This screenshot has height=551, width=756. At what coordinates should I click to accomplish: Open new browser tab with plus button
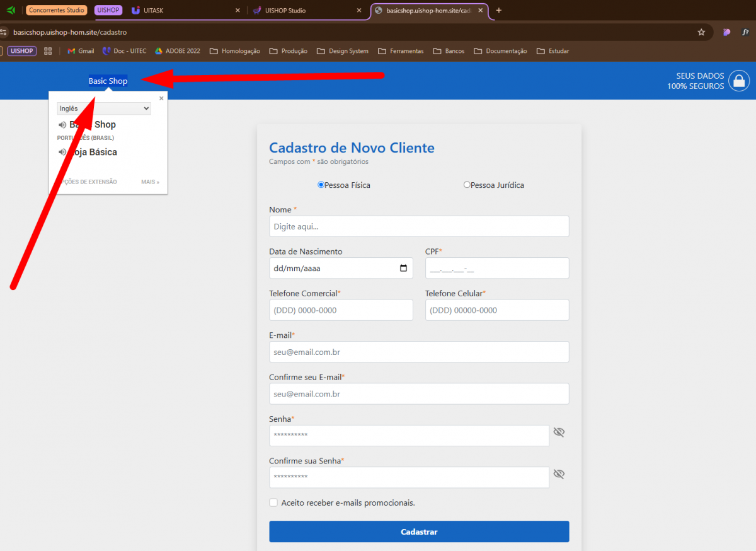pos(499,11)
